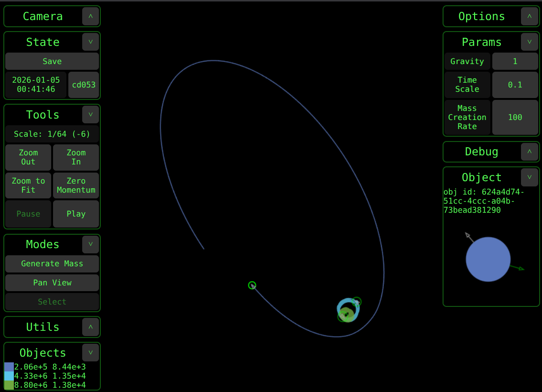Click the Scale: 1/64 (-6) readout
Screen dimensions: 542x392
(x=52, y=134)
